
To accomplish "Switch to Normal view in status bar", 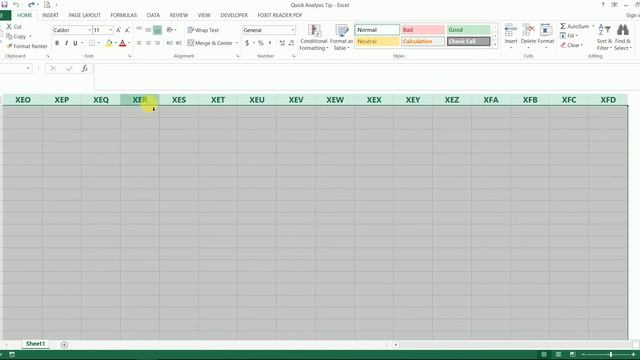I will tap(544, 354).
